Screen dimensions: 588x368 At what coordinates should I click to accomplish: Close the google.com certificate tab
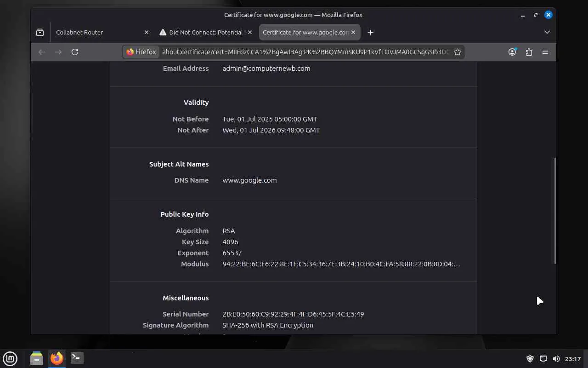coord(353,32)
